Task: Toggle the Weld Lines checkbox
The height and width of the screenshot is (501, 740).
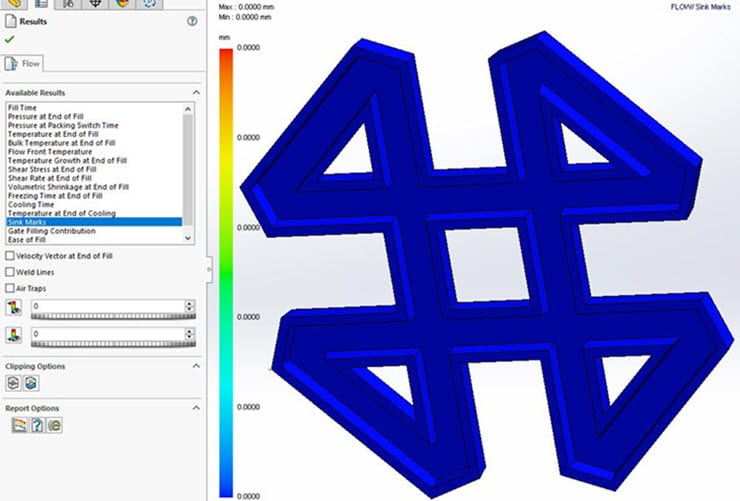Action: point(10,272)
